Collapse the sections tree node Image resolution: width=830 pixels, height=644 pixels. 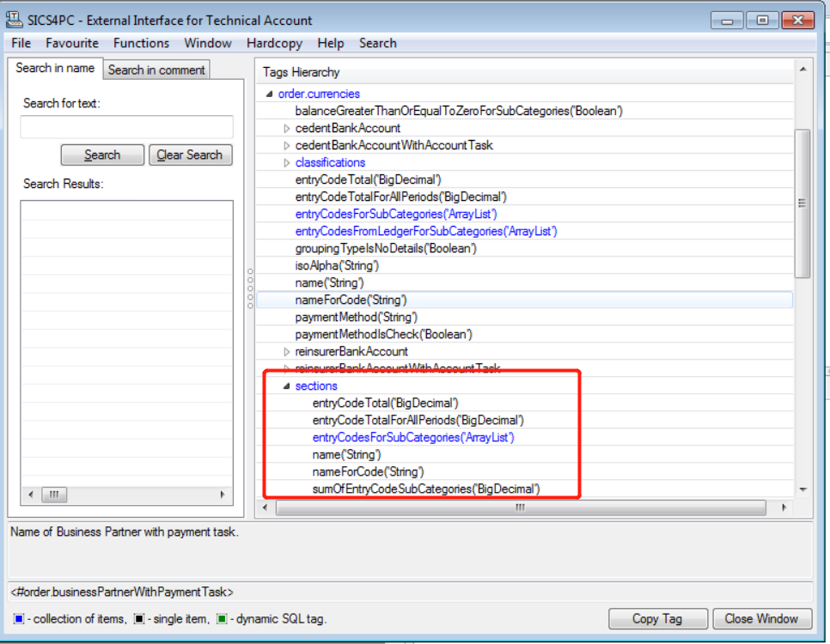287,386
